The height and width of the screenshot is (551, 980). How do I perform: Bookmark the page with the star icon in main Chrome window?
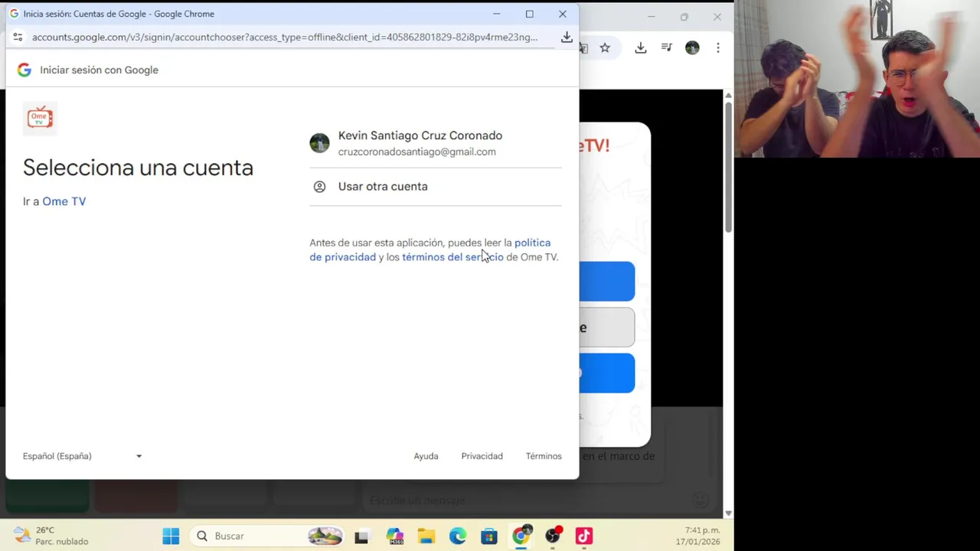[605, 47]
